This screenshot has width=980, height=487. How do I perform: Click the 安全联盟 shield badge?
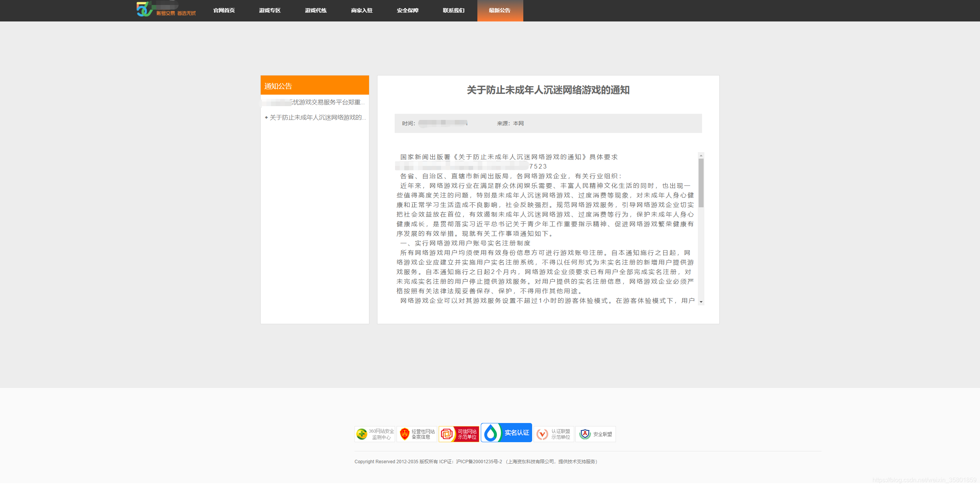pyautogui.click(x=595, y=434)
